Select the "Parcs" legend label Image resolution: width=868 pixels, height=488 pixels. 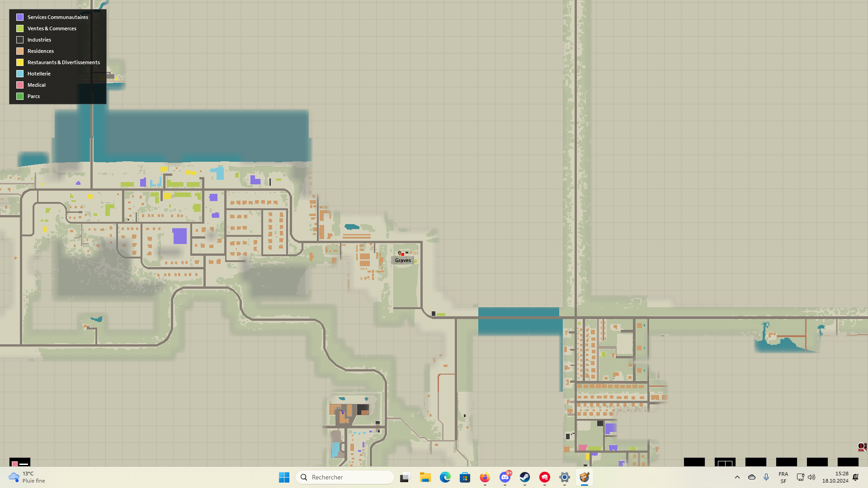coord(33,96)
